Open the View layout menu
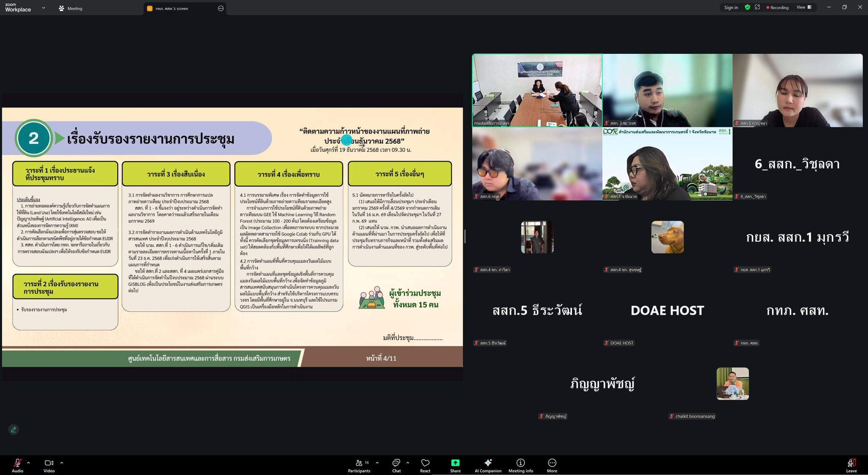The image size is (868, 475). click(804, 7)
